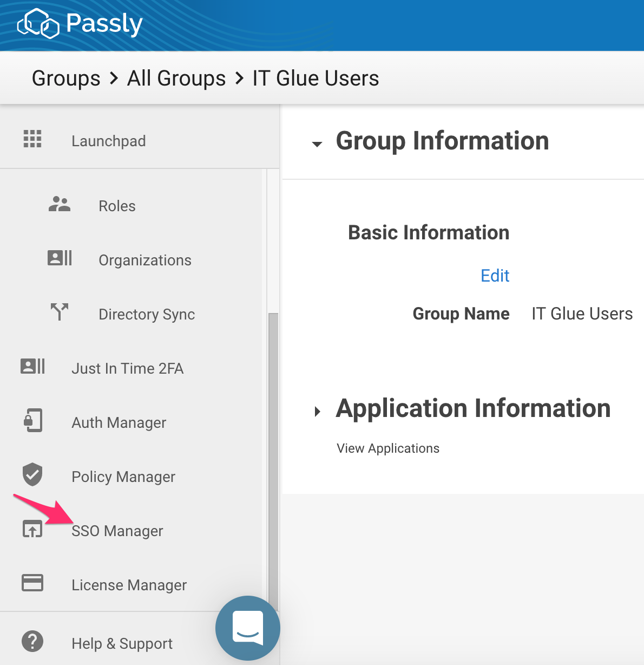Click the Directory Sync arrows icon
The image size is (644, 665).
click(x=60, y=312)
